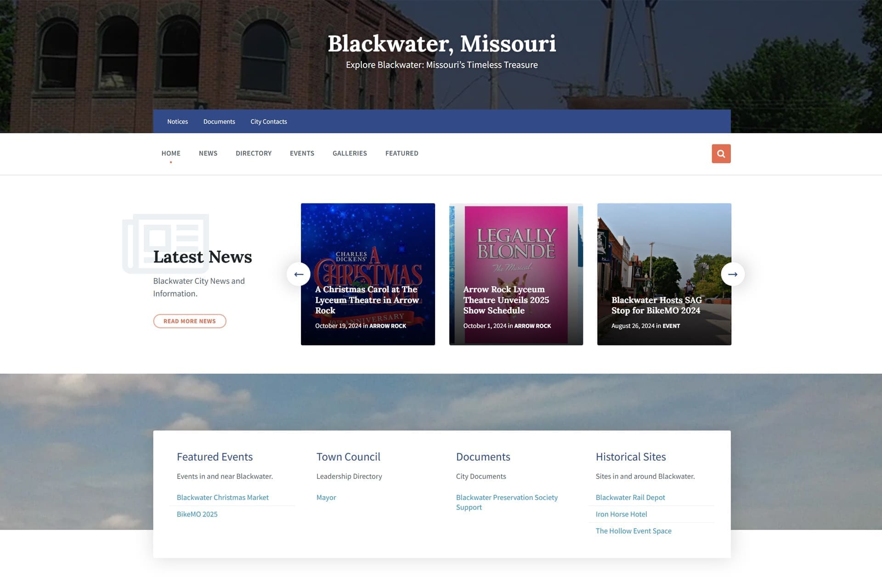This screenshot has width=882, height=588.
Task: Open The Hollow Event Space link
Action: click(633, 531)
